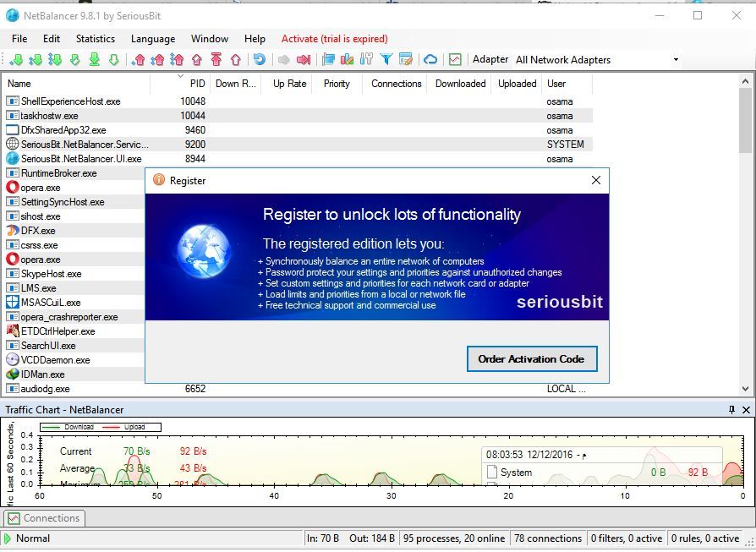Click the window-with-pencil edit icon in toolbar
756x552 pixels.
pos(406,60)
